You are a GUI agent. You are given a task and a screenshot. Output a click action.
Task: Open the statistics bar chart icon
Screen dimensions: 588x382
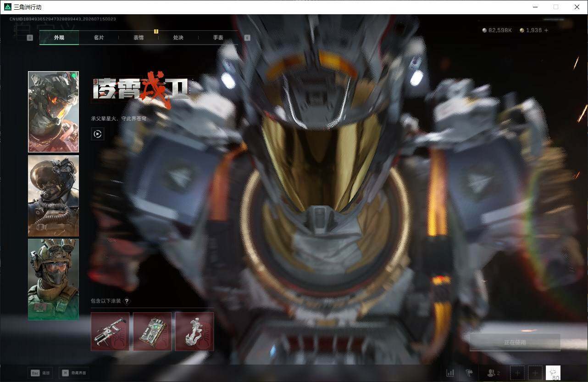pos(450,373)
